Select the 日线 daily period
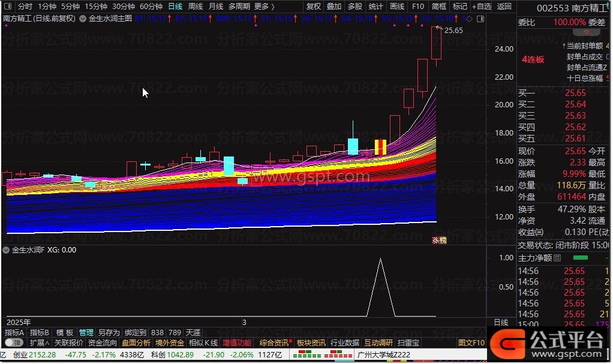Image resolution: width=613 pixels, height=364 pixels. click(x=175, y=6)
